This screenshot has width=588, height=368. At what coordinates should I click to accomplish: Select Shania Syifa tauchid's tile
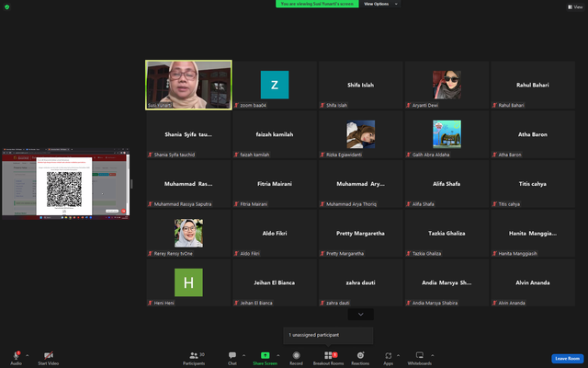point(188,134)
